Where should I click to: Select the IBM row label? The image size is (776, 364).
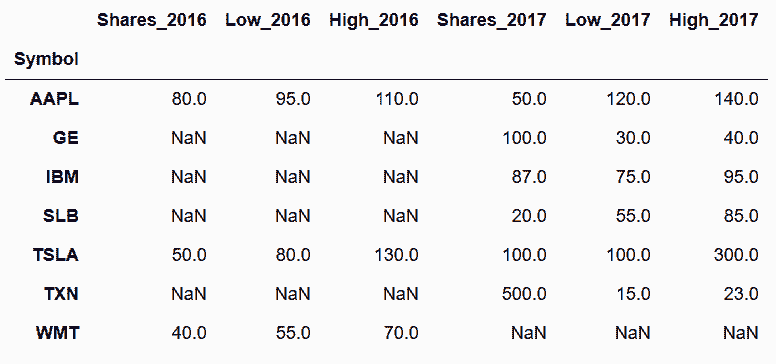click(62, 177)
